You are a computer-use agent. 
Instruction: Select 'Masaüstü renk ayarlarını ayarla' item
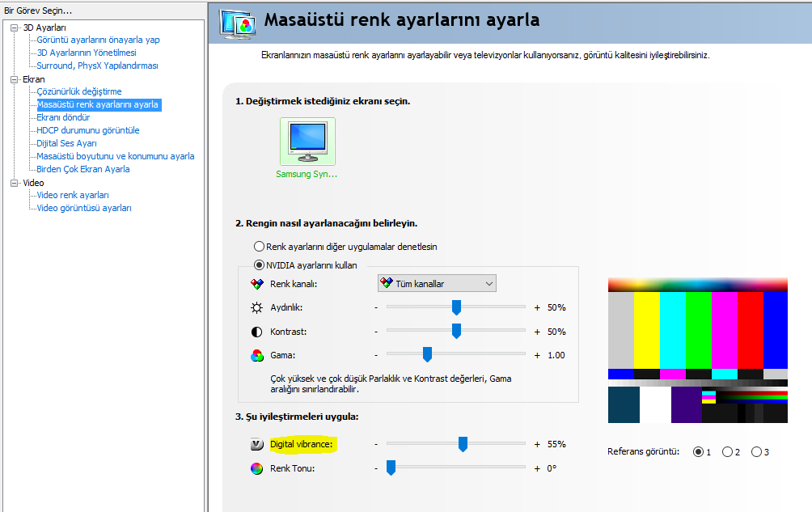(98, 104)
